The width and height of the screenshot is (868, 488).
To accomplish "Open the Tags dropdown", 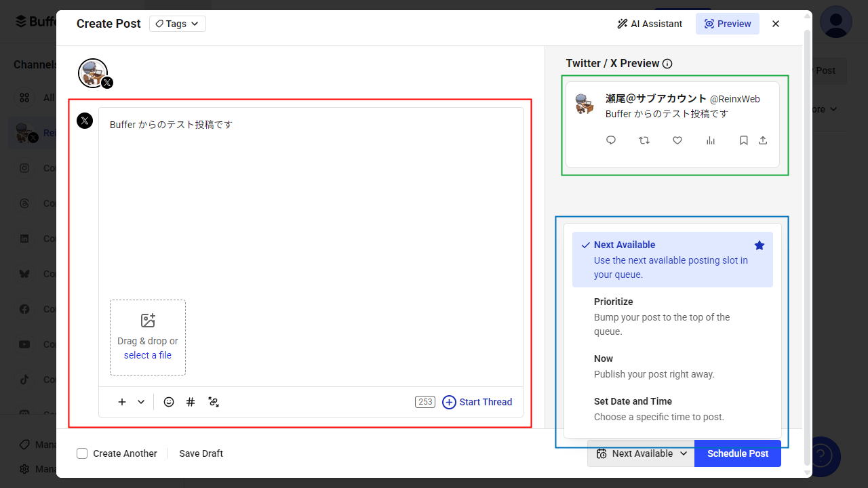I will (x=177, y=23).
